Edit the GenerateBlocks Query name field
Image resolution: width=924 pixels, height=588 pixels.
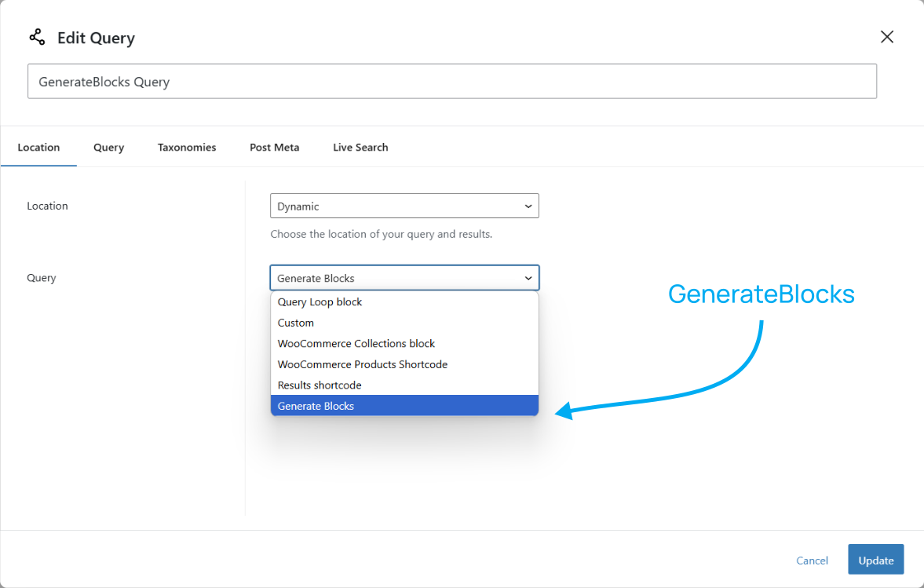click(452, 82)
